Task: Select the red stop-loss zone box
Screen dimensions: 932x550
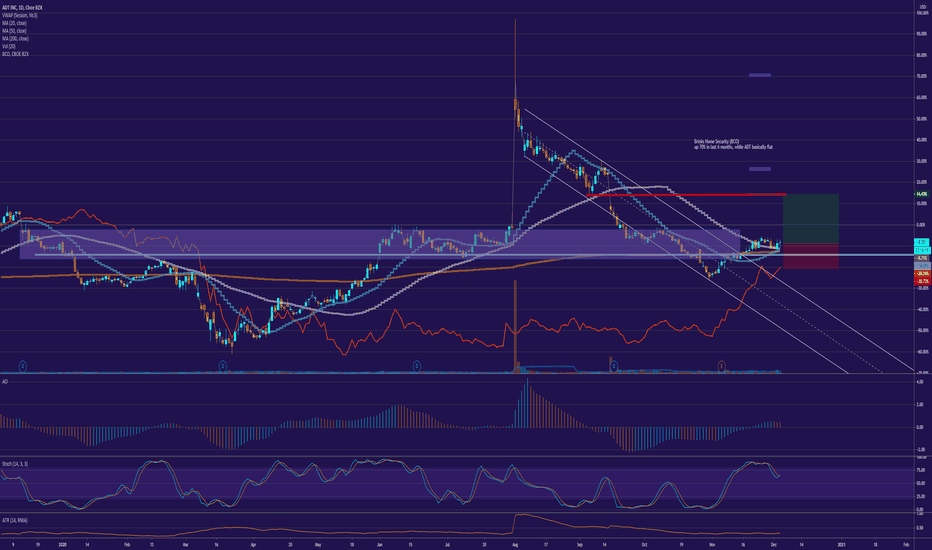Action: [811, 256]
